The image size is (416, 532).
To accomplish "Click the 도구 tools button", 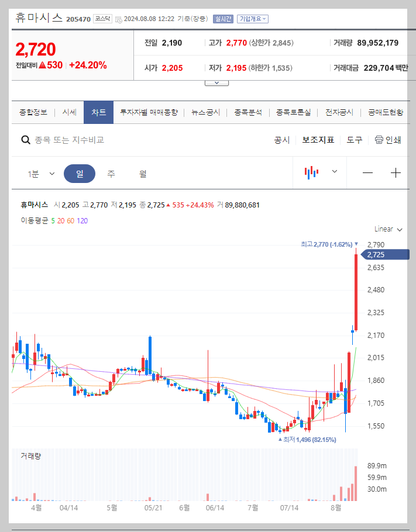I will [353, 140].
